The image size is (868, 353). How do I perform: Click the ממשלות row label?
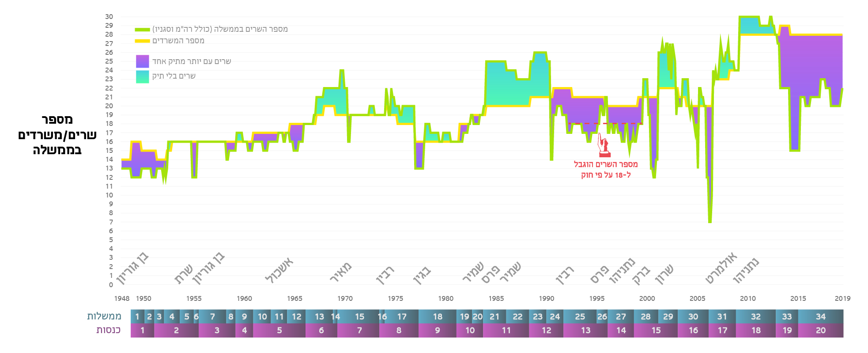pyautogui.click(x=104, y=316)
